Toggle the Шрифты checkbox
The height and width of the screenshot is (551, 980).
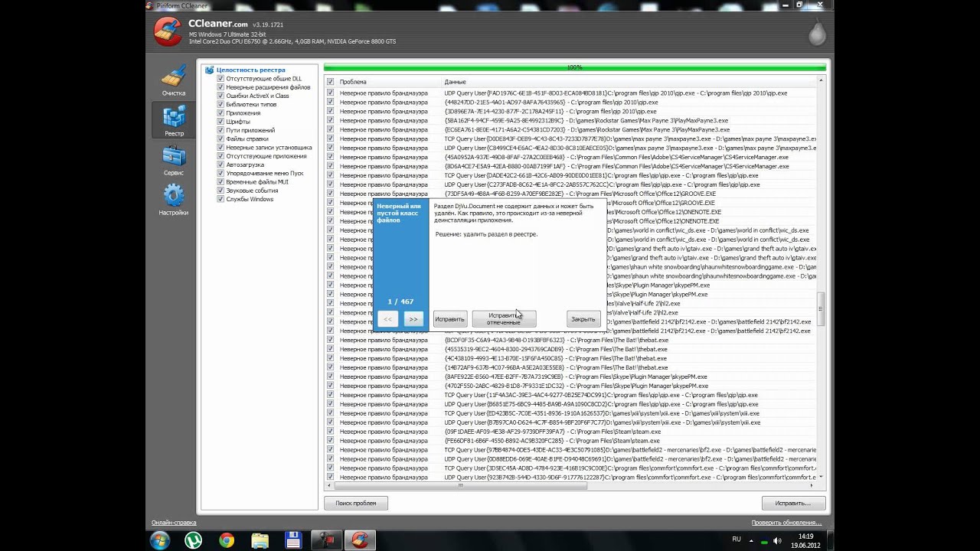(x=220, y=122)
